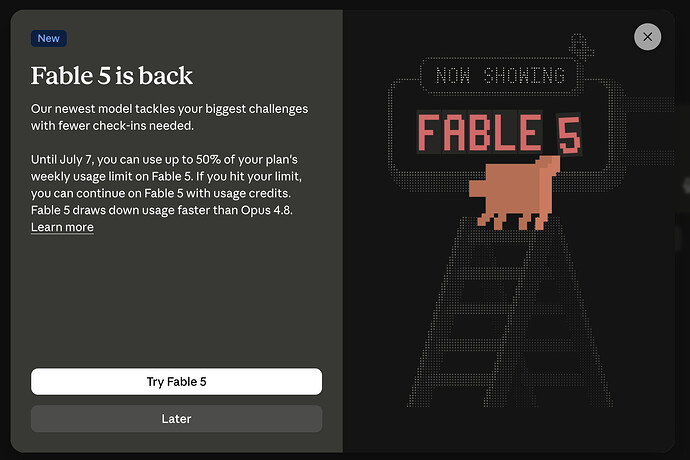This screenshot has width=690, height=460.
Task: Click the 'Until July 7' text
Action: [61, 159]
